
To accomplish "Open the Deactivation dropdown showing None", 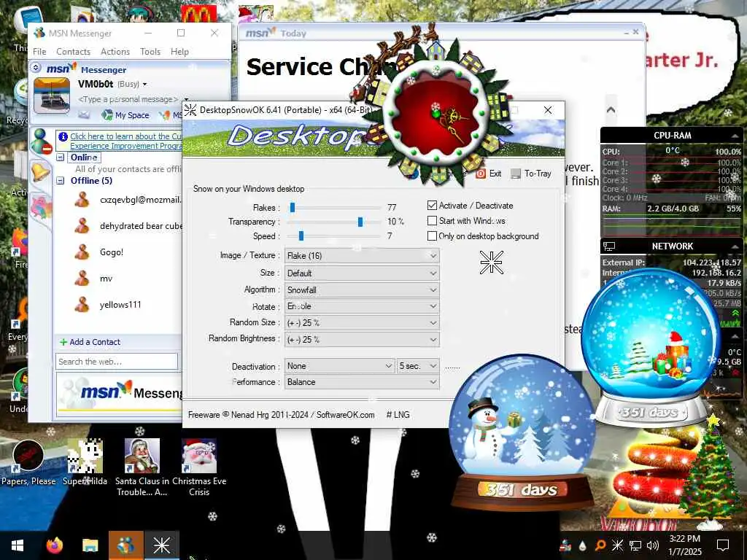I will [x=340, y=366].
